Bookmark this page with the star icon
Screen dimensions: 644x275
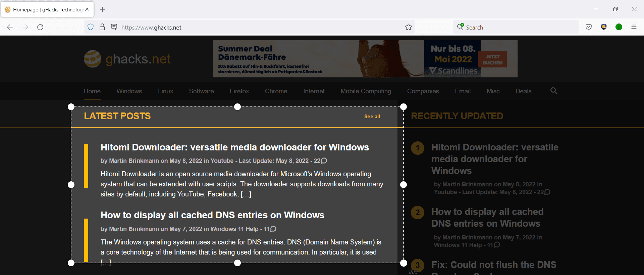point(408,27)
